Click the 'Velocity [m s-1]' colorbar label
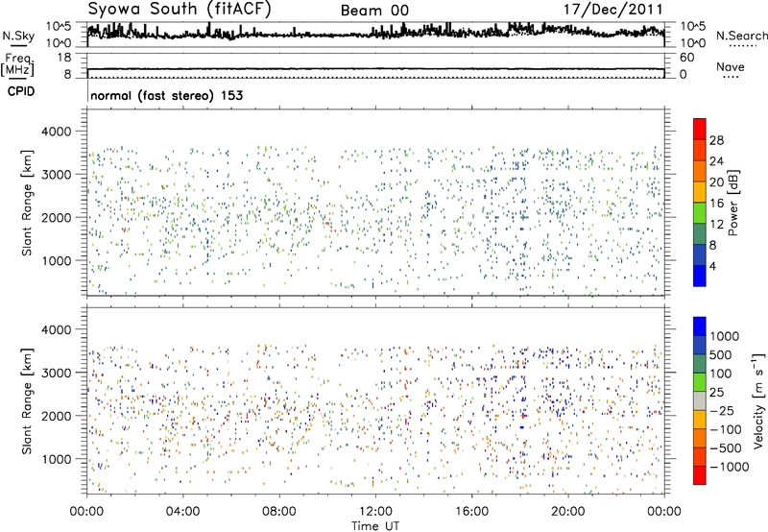The width and height of the screenshot is (768, 532). coord(758,400)
